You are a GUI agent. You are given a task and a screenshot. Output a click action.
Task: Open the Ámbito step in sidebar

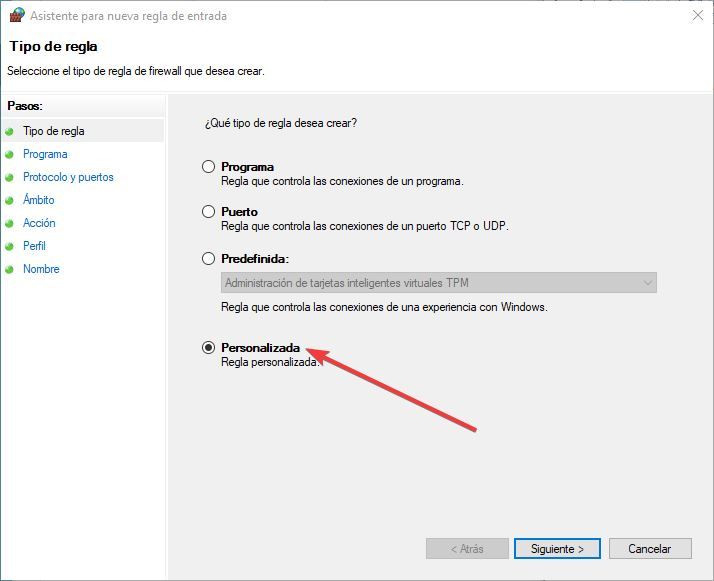(39, 200)
